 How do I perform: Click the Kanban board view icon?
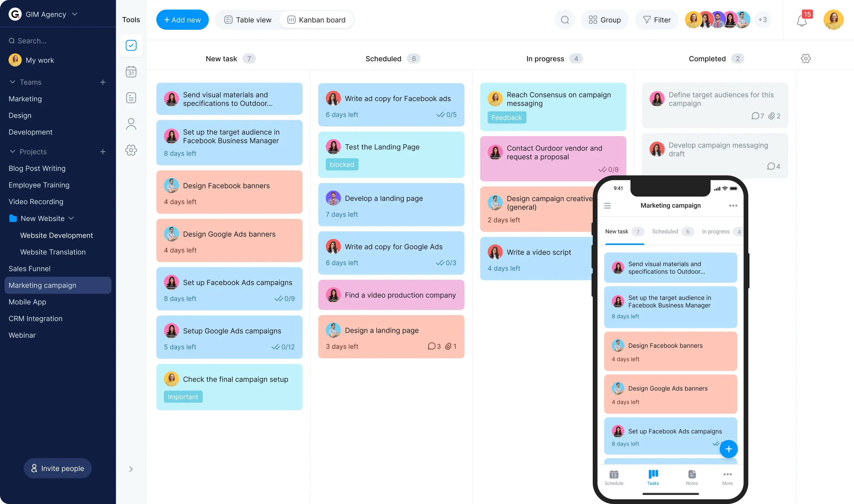[291, 20]
